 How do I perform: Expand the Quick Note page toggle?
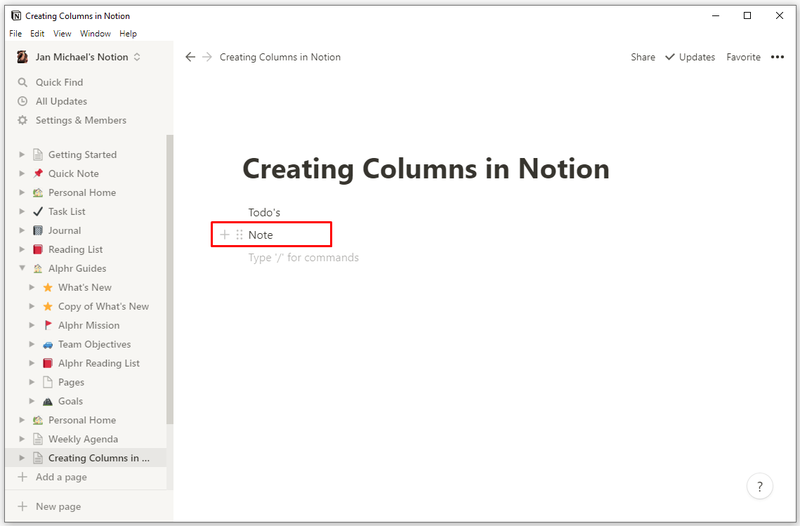click(x=22, y=173)
